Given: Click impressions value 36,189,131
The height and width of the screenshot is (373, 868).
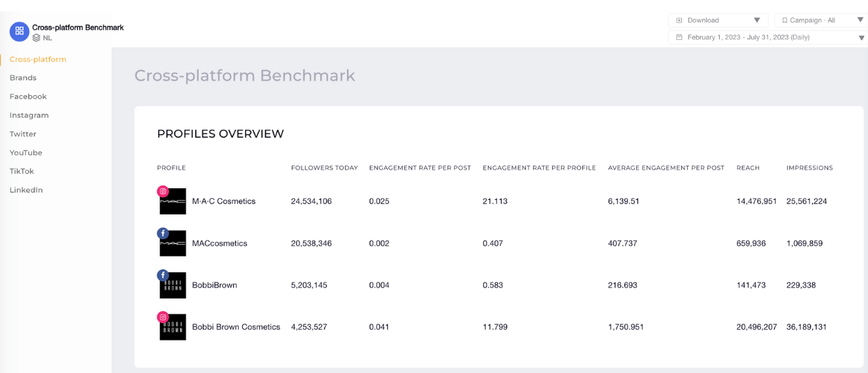Looking at the screenshot, I should pos(807,327).
